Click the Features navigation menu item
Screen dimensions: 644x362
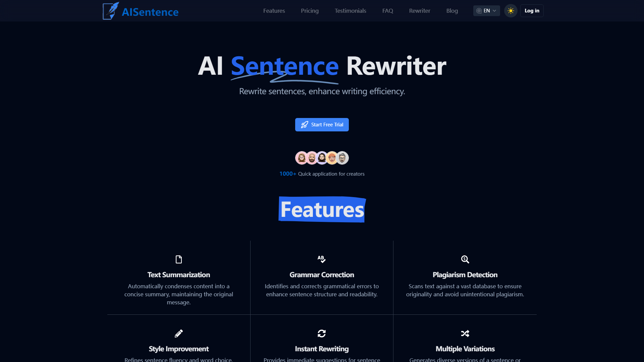274,10
